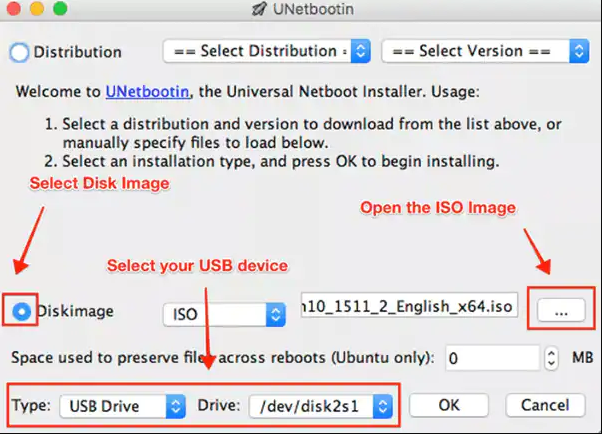Decrease preserve space with stepper down arrow

click(x=551, y=364)
